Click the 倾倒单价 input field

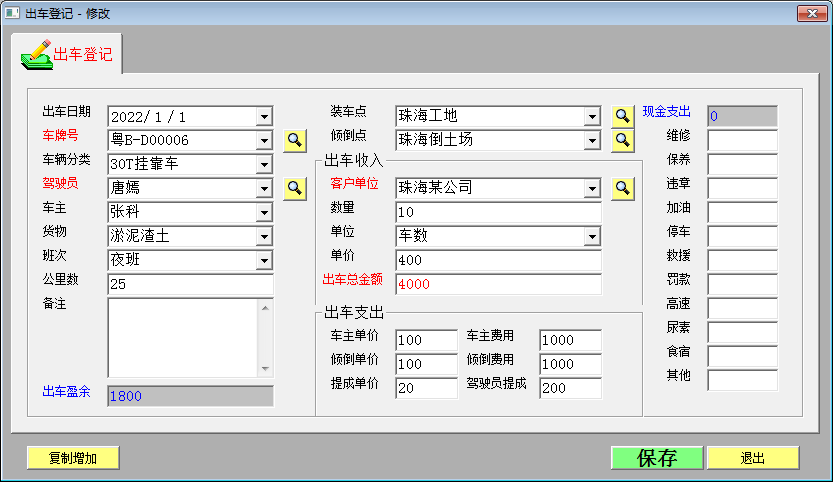[426, 364]
